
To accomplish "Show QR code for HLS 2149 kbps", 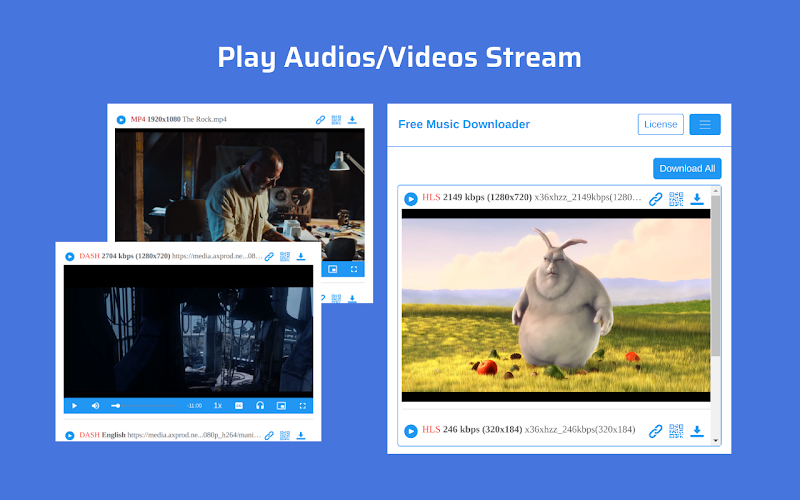I will pyautogui.click(x=676, y=199).
